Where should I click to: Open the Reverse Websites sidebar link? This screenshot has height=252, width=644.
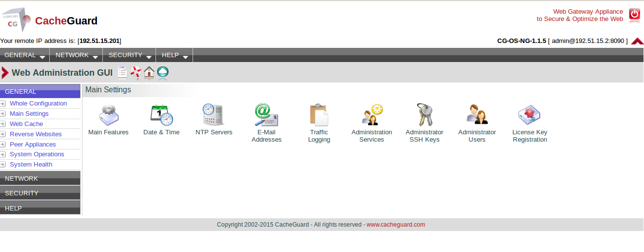36,134
